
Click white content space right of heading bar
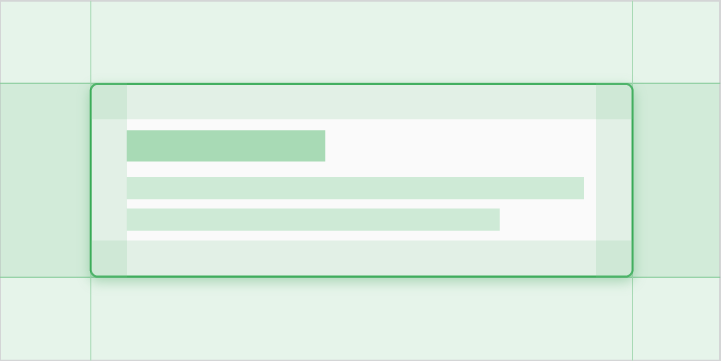click(460, 146)
